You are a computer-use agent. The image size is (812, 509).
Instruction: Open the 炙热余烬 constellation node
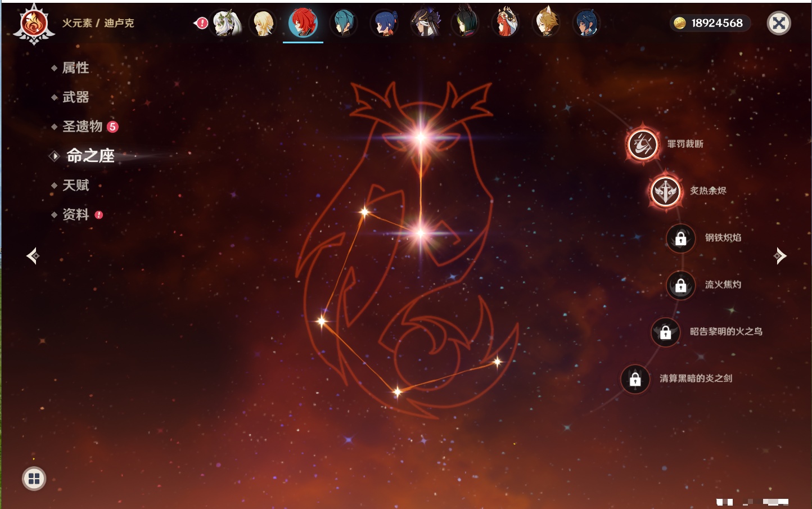[x=665, y=191]
